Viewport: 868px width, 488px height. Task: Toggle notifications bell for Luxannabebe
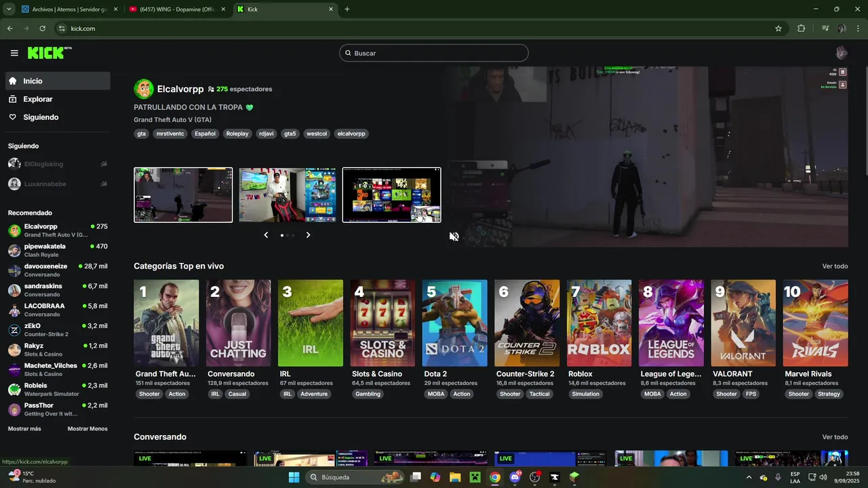[x=104, y=184]
